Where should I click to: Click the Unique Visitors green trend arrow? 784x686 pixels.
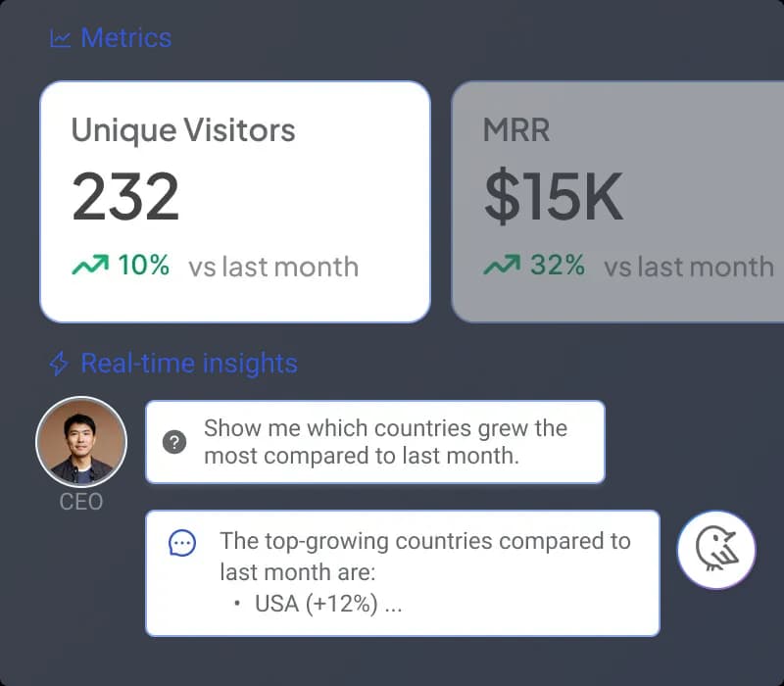pyautogui.click(x=90, y=266)
